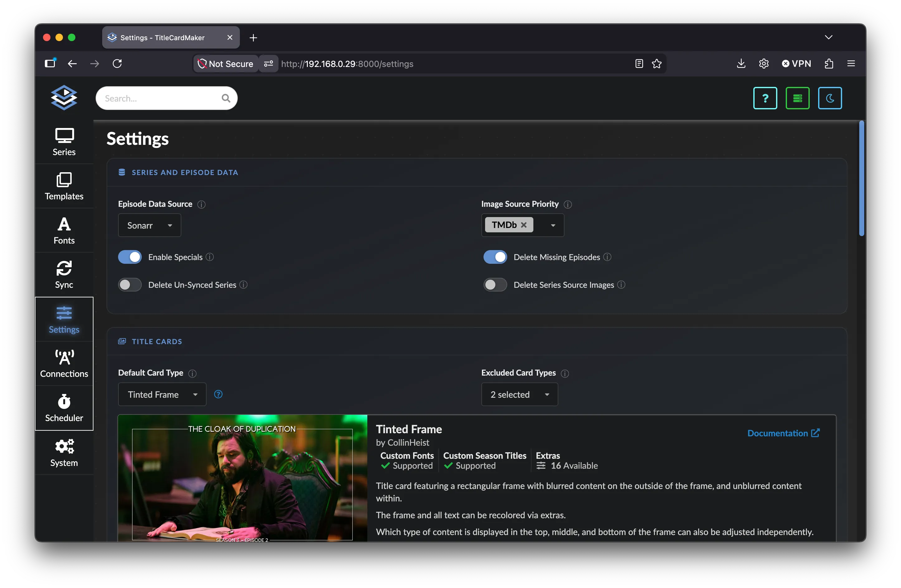This screenshot has height=588, width=901.
Task: Toggle Delete Un-Synced Series switch
Action: pos(130,285)
